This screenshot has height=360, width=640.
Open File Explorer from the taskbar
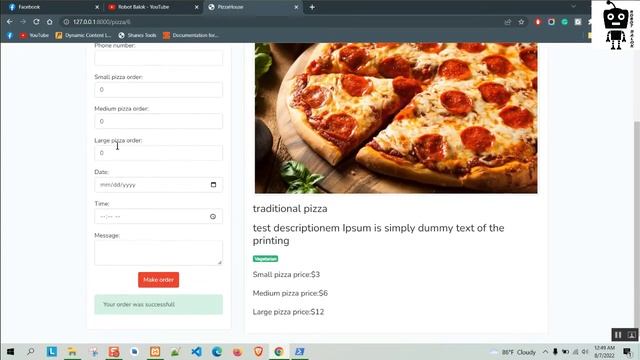tap(72, 351)
